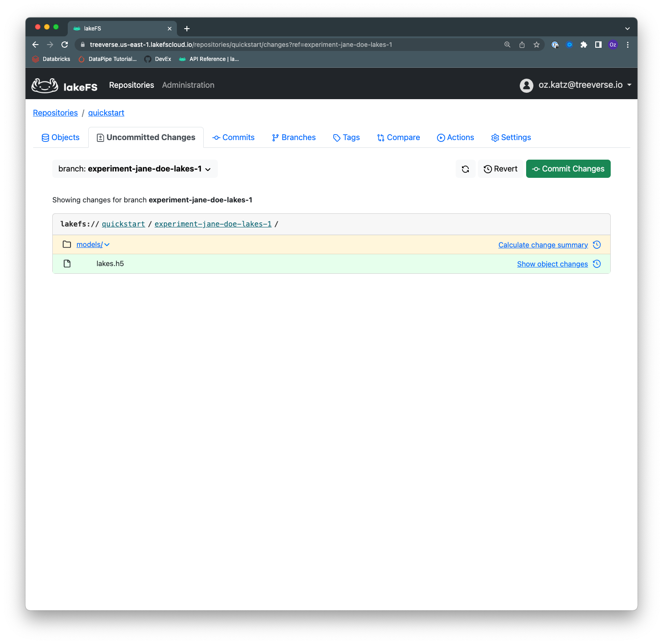Open the Databricks bookmark
Image resolution: width=663 pixels, height=644 pixels.
(x=51, y=59)
